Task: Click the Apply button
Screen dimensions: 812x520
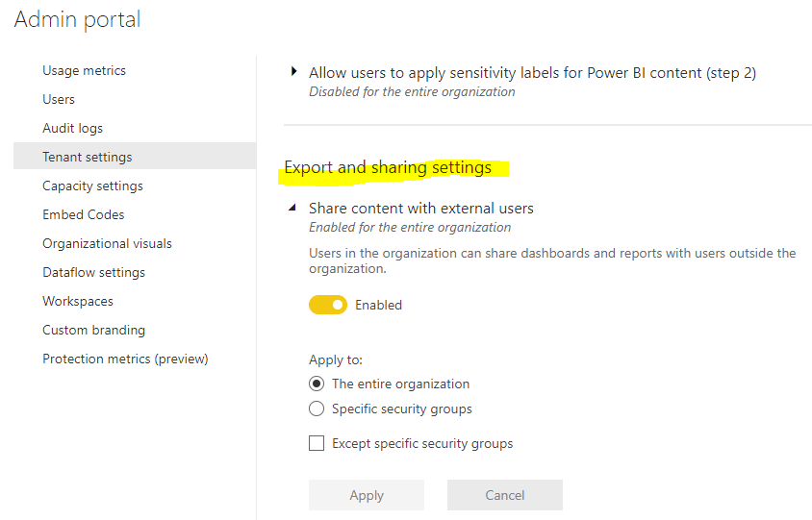Action: coord(367,495)
